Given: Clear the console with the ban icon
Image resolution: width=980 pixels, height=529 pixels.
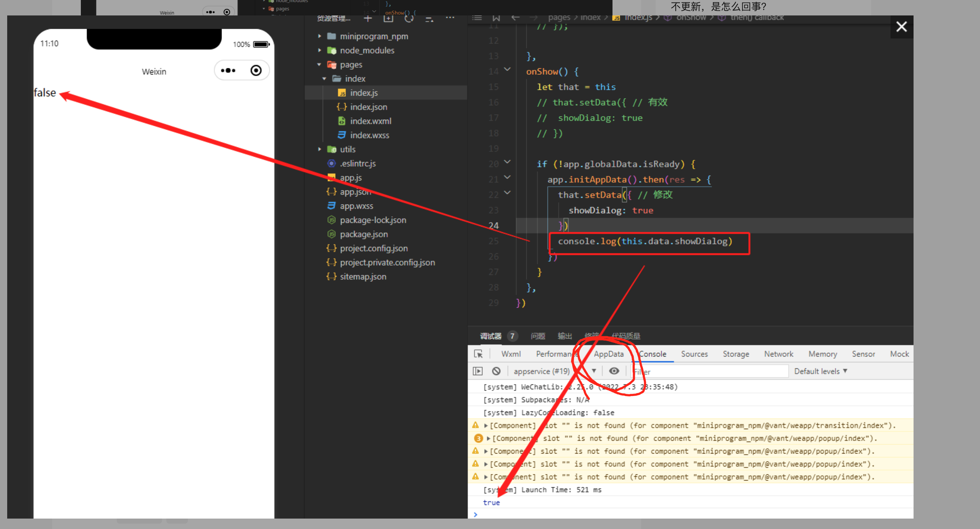Looking at the screenshot, I should [496, 371].
